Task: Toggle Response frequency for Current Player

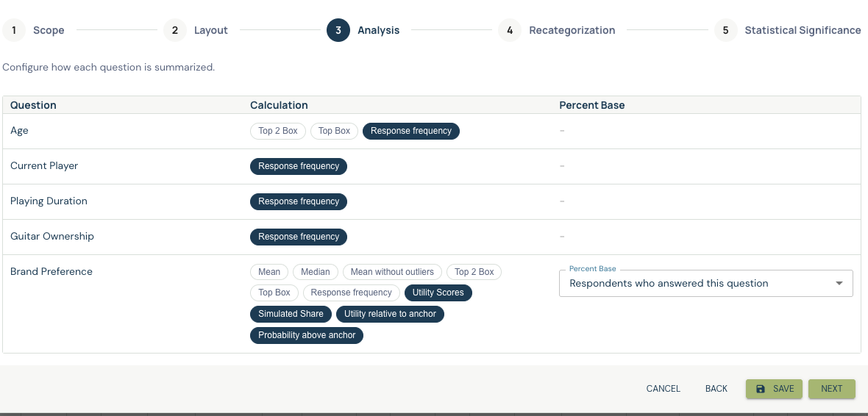Action: [299, 167]
